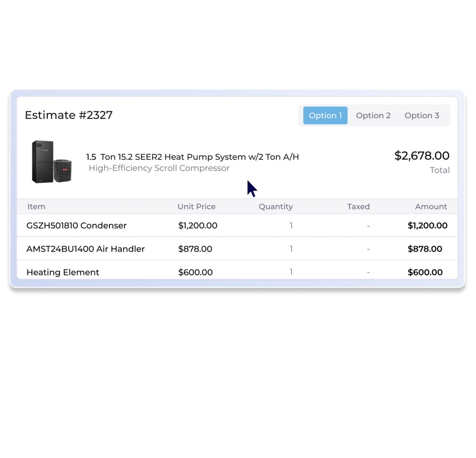Image resolution: width=476 pixels, height=458 pixels.
Task: Select the AMST24BU1400 Air Handler item
Action: 85,249
